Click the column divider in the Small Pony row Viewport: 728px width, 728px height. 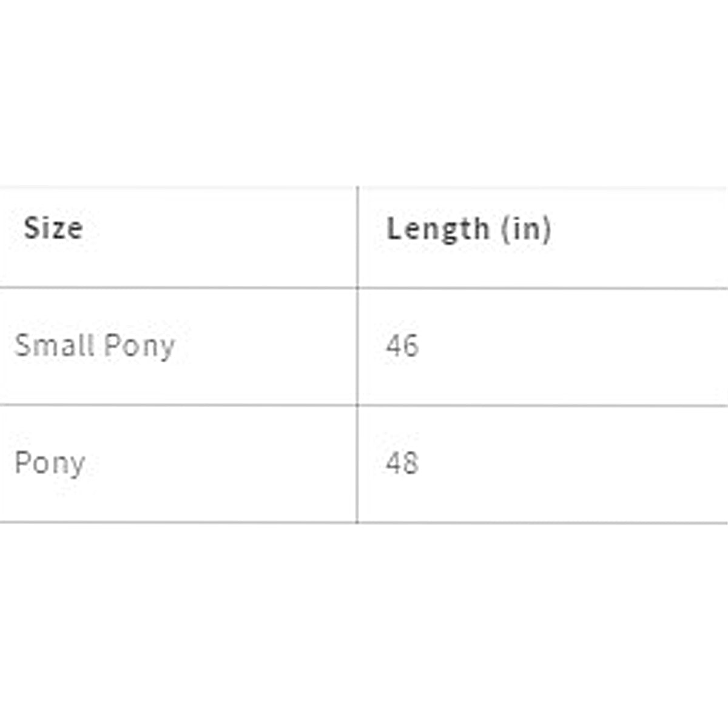[x=357, y=346]
